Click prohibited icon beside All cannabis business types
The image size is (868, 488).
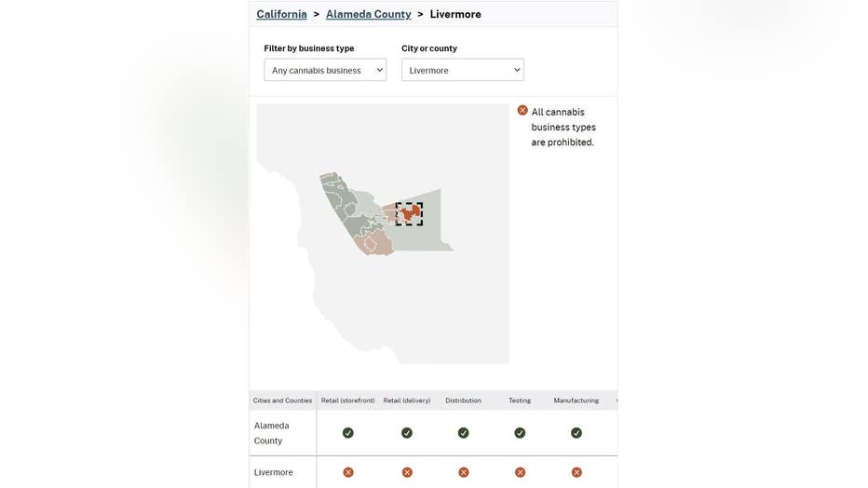click(522, 111)
